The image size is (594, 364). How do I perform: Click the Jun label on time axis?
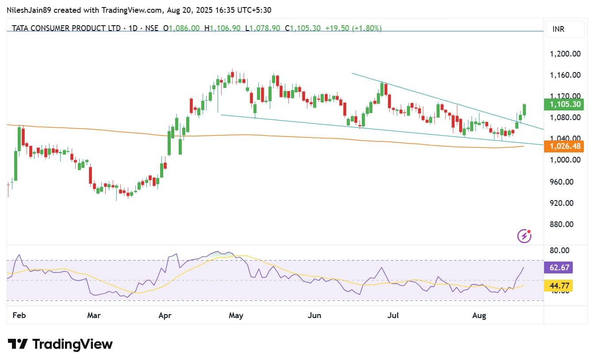click(314, 315)
